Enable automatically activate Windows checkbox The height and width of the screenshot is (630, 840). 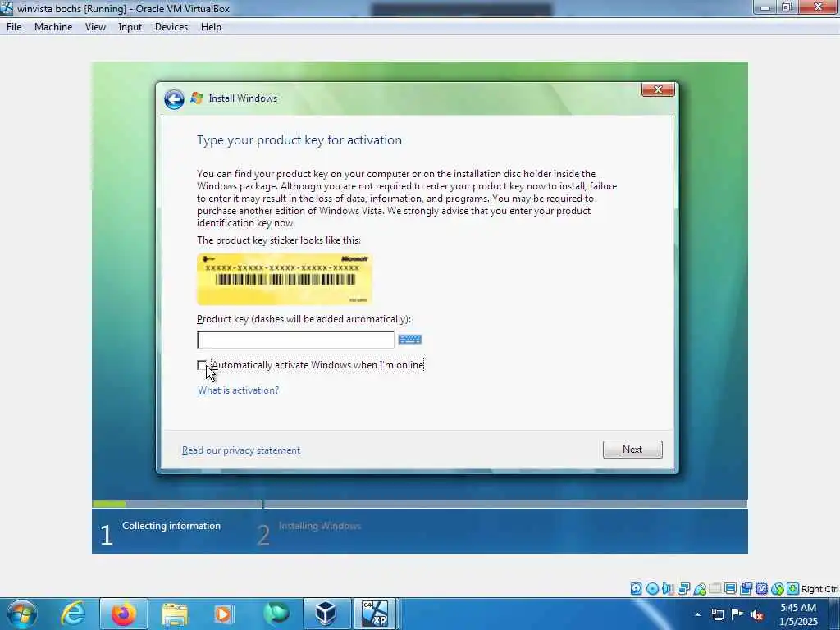(202, 365)
